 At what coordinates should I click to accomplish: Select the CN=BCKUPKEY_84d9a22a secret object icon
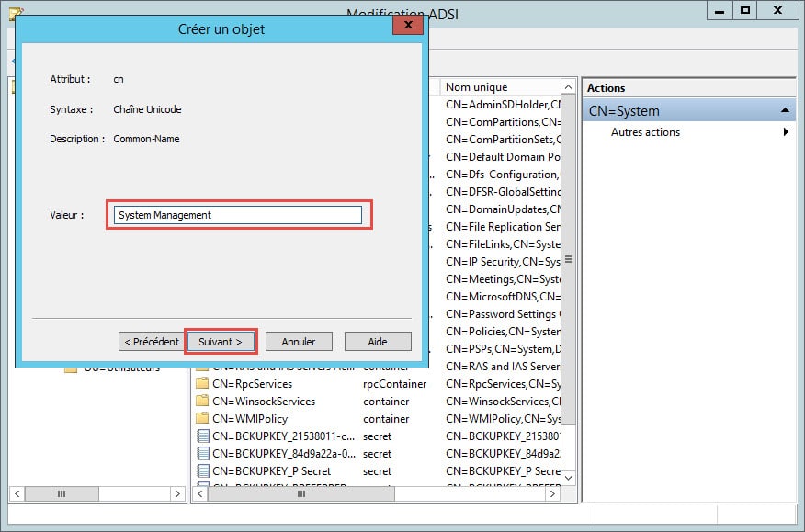click(203, 453)
